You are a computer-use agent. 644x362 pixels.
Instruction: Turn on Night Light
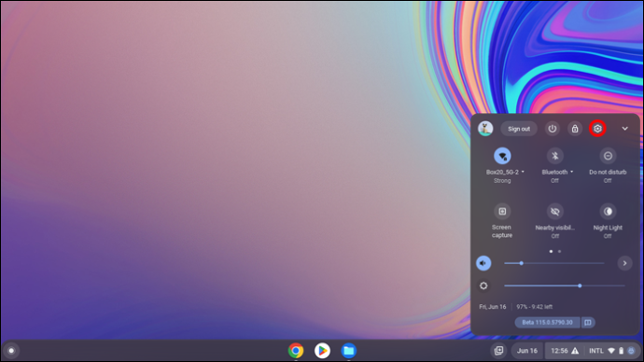click(x=608, y=212)
